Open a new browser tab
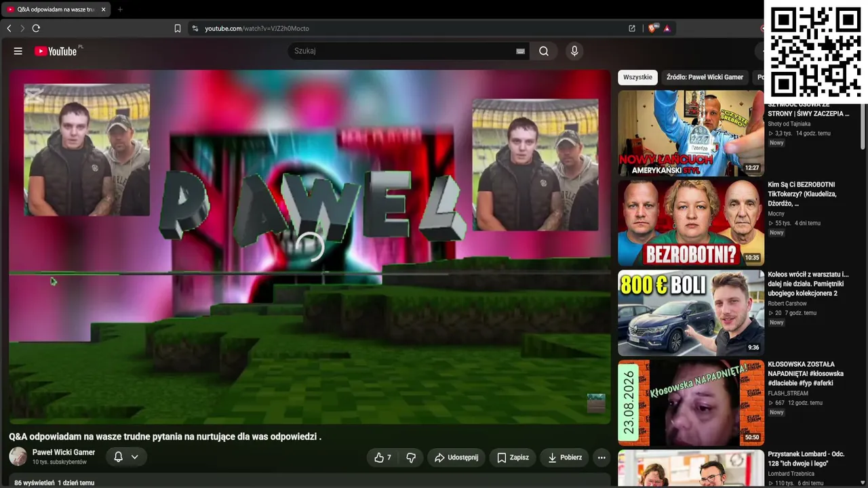The height and width of the screenshot is (488, 868). (x=120, y=9)
